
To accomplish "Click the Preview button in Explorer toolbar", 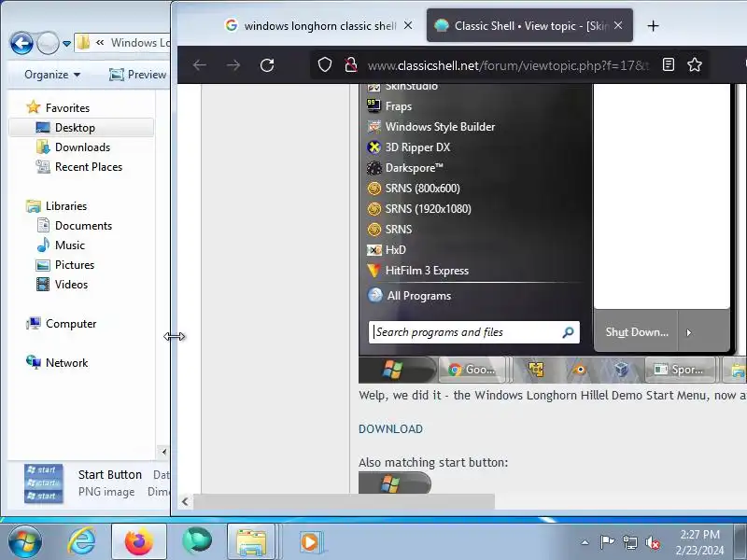I will (138, 75).
